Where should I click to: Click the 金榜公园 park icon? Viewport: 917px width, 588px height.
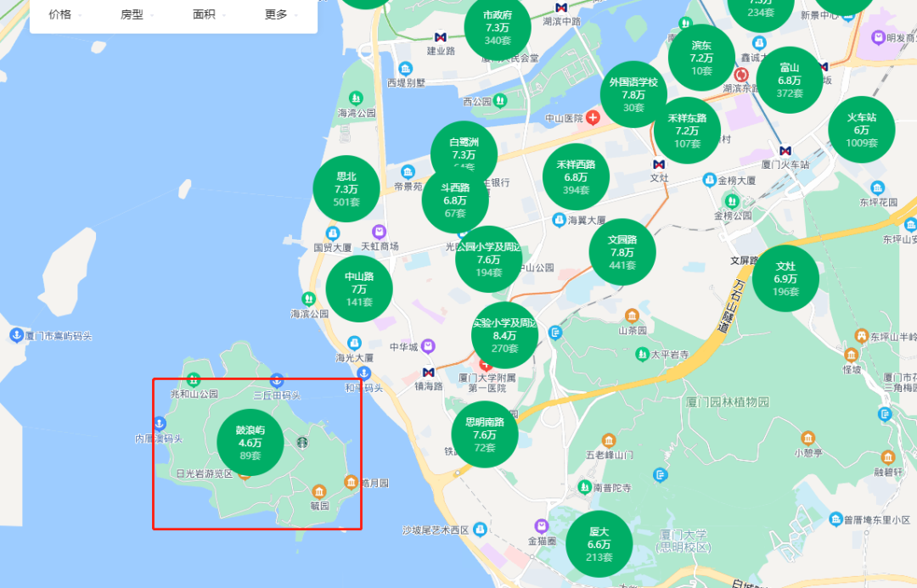[732, 201]
